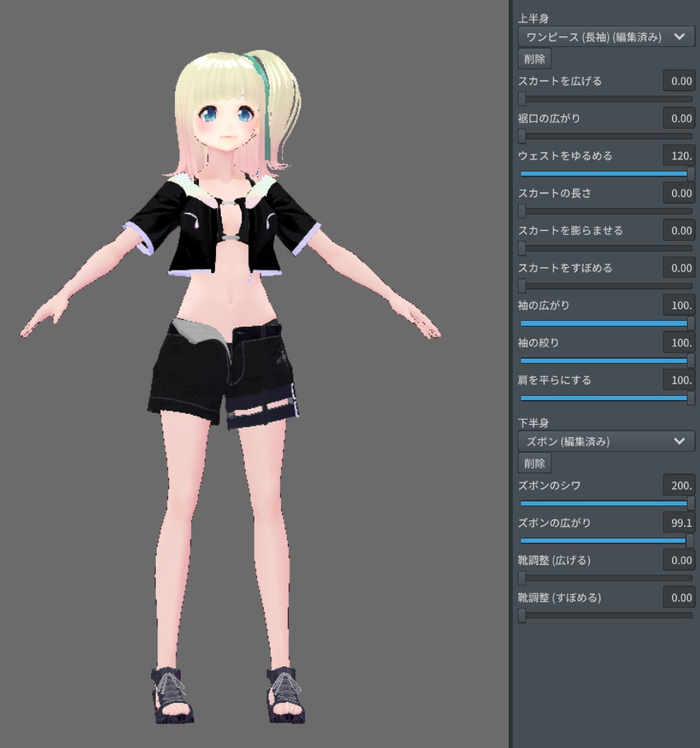Select the 袖の広がり slider handle
This screenshot has width=700, height=748.
[x=689, y=322]
